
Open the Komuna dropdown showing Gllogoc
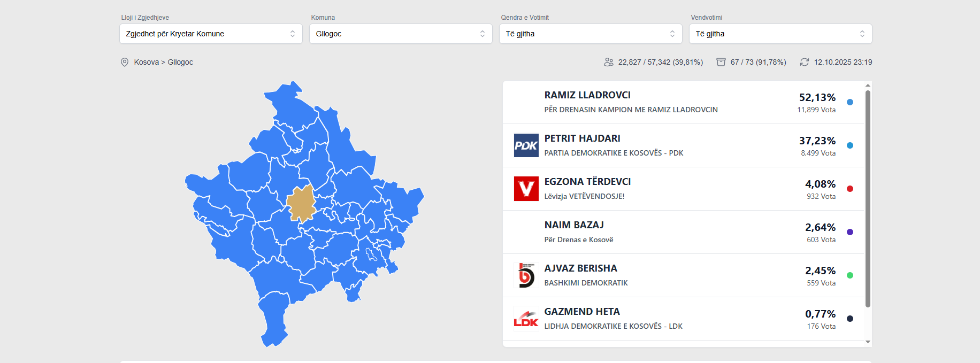click(401, 34)
